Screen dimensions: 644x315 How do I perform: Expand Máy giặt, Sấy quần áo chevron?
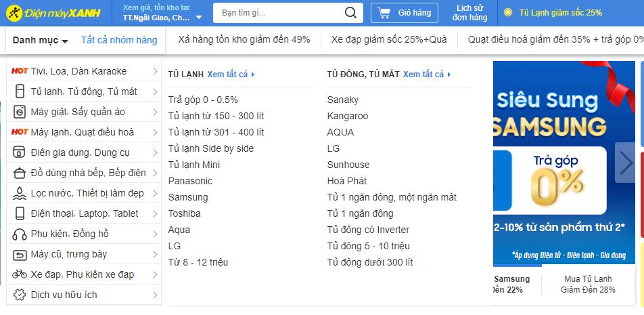pos(155,112)
